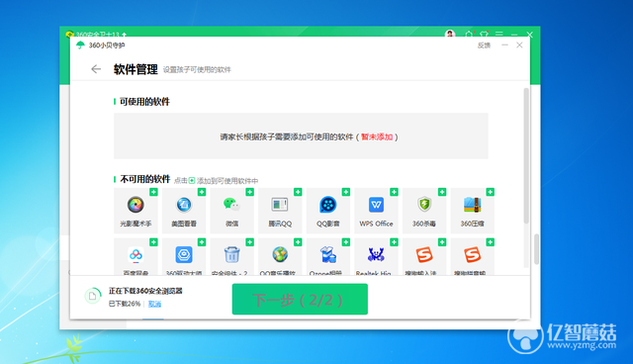Add WPS Office with its green plus
The height and width of the screenshot is (364, 633).
click(394, 192)
